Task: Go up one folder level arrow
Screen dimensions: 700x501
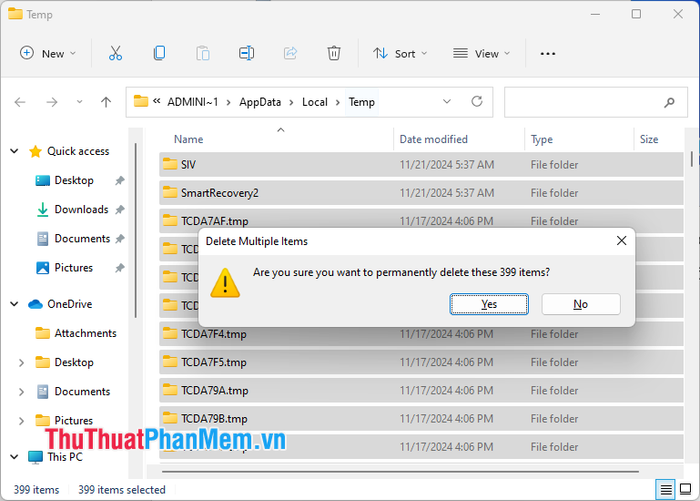Action: pyautogui.click(x=106, y=102)
